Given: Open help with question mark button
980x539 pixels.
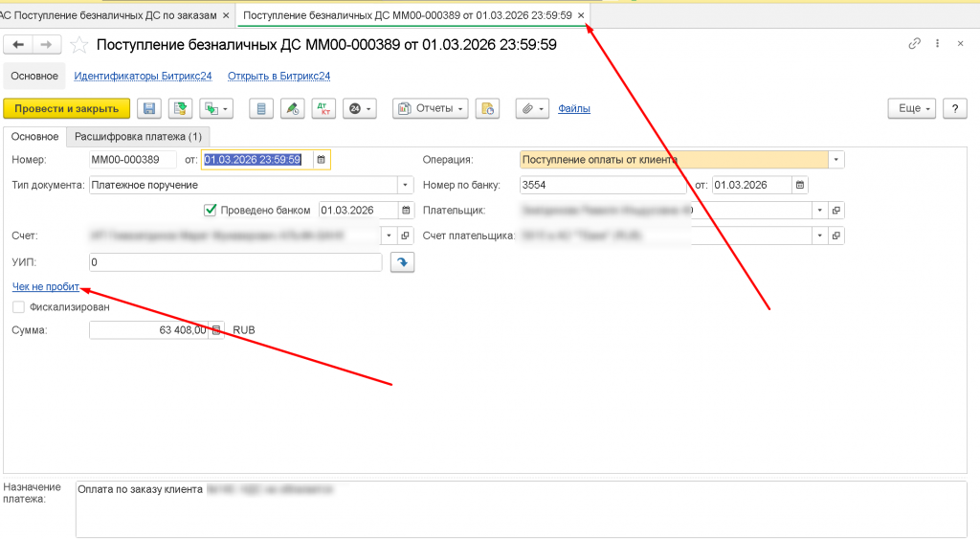Looking at the screenshot, I should [955, 108].
